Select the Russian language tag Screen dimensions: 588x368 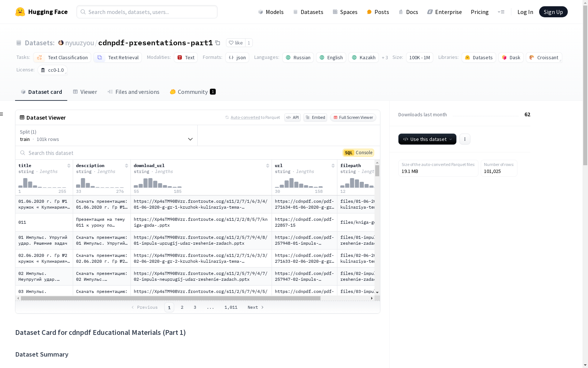pyautogui.click(x=298, y=57)
